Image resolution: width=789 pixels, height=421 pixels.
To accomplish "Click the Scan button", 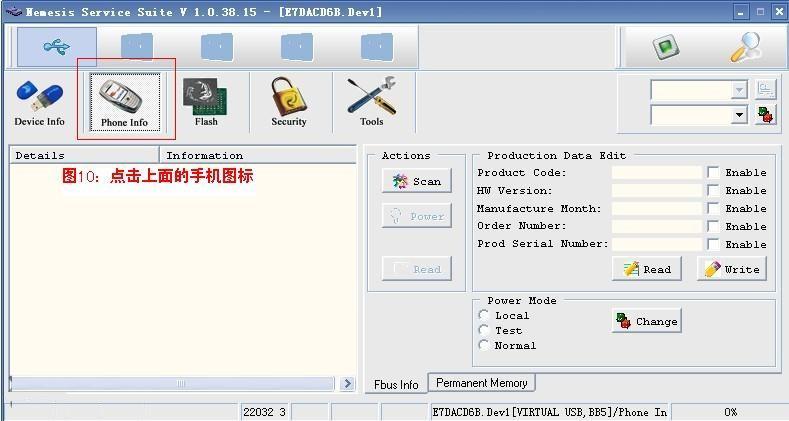I will 417,181.
